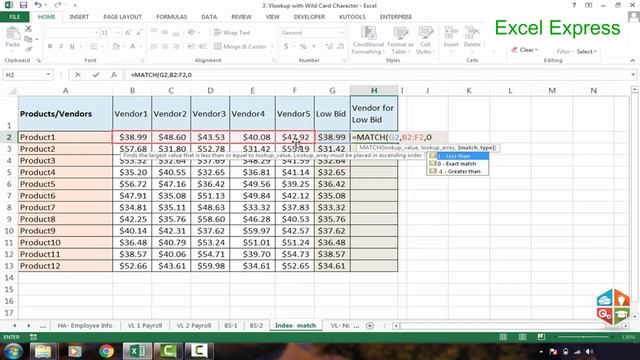640x360 pixels.
Task: Toggle Merge & Center
Action: 240,47
